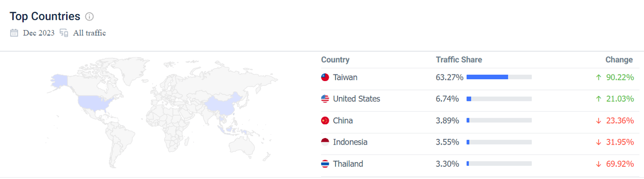Click the devices icon next to All traffic
The width and height of the screenshot is (644, 179).
click(x=64, y=33)
